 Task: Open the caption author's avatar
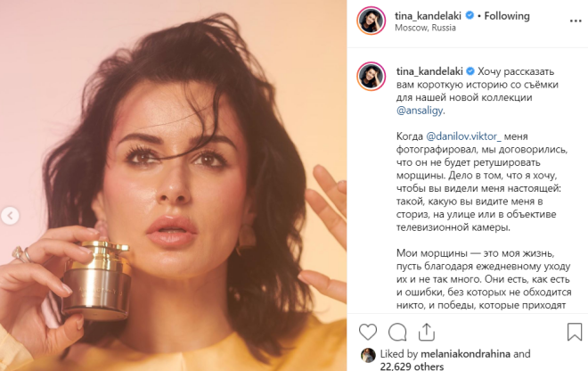tap(371, 76)
